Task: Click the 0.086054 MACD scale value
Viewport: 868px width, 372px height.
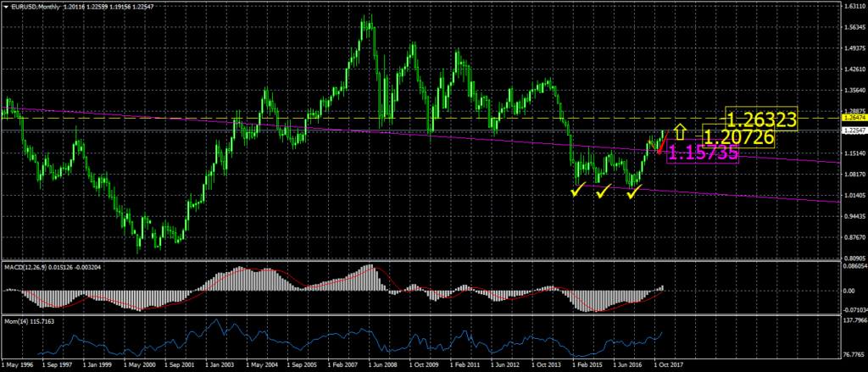Action: tap(851, 268)
